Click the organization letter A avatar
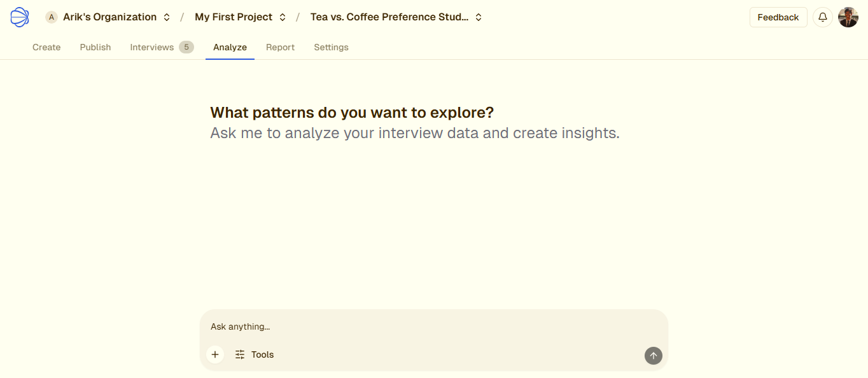 click(x=52, y=17)
